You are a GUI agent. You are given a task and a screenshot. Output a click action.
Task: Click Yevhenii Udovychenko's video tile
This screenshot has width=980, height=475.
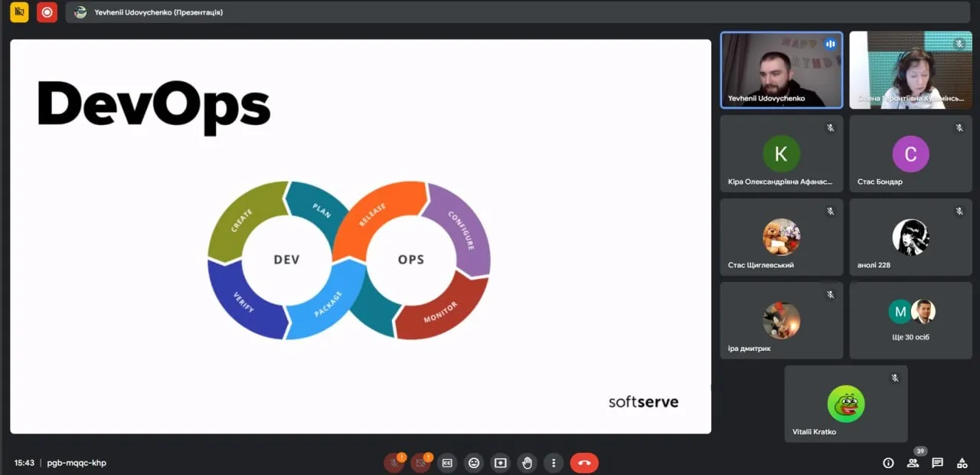pos(781,70)
